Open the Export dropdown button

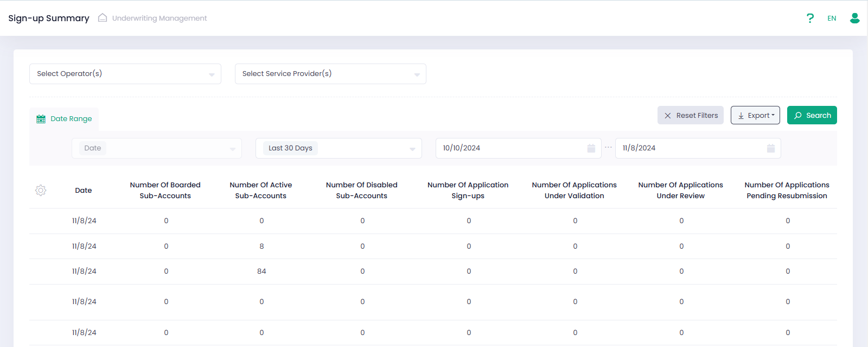pyautogui.click(x=755, y=115)
